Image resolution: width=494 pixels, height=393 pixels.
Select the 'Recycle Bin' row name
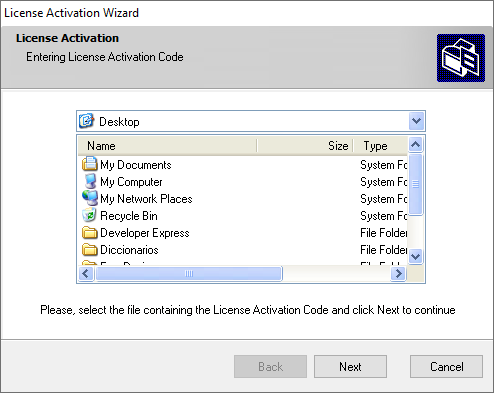[129, 216]
